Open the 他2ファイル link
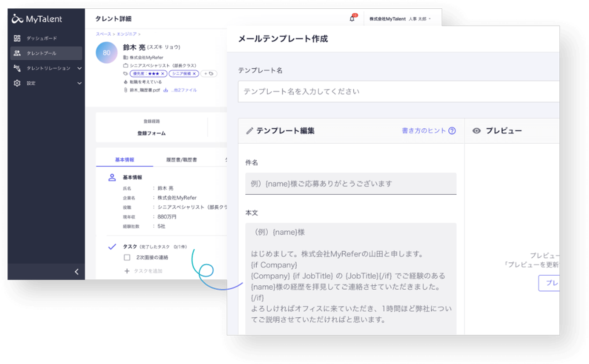589x364 pixels. (x=184, y=90)
